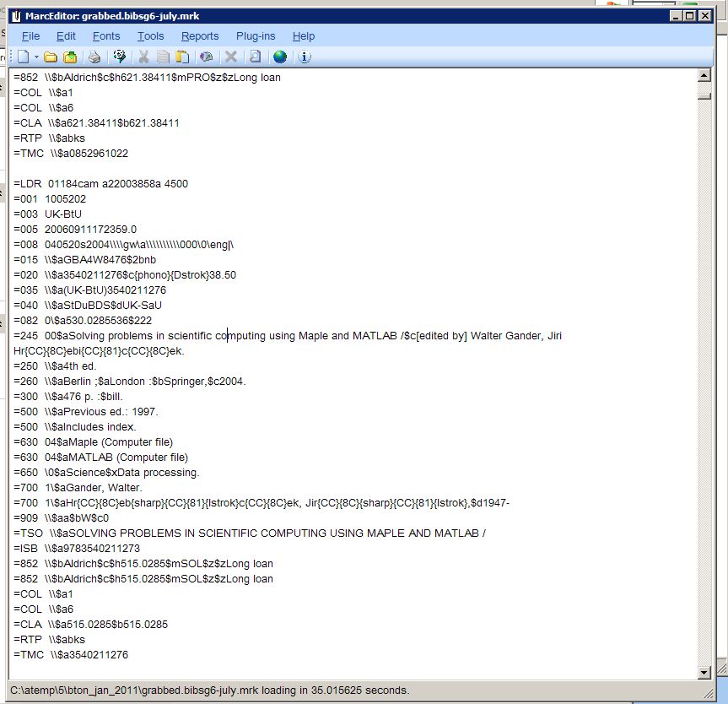This screenshot has height=704, width=728.
Task: Click the '=700 1\$aGander, Walter.' line
Action: pyautogui.click(x=78, y=487)
